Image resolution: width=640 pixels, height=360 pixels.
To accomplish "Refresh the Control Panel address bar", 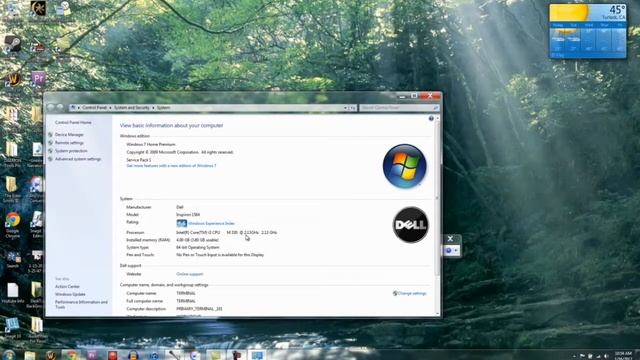I will tap(353, 108).
